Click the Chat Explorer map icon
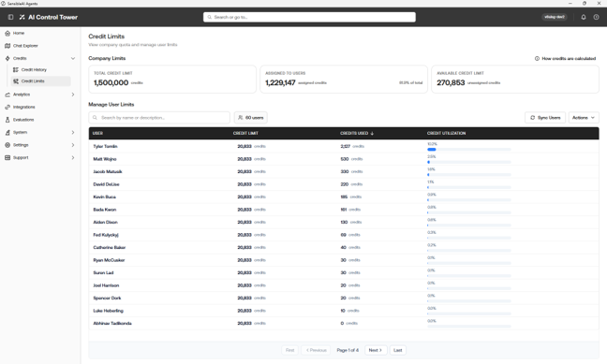Screen dimensions: 607x364 point(7,46)
